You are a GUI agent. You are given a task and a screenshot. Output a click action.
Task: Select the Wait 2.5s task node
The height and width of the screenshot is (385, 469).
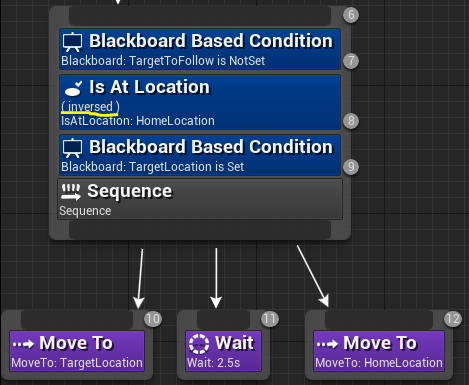click(x=223, y=351)
